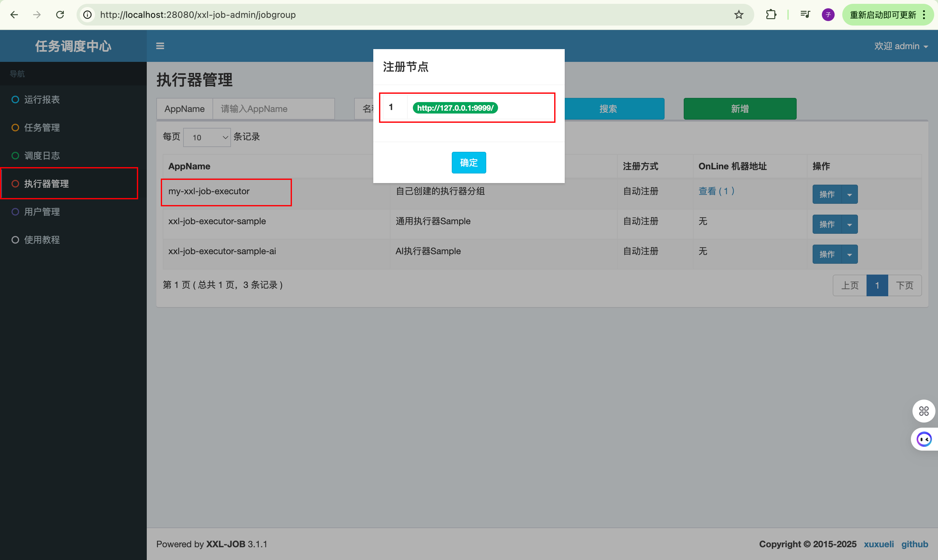The height and width of the screenshot is (560, 938).
Task: Expand 操作 caret for my-xxl-job-executor row
Action: [x=849, y=194]
